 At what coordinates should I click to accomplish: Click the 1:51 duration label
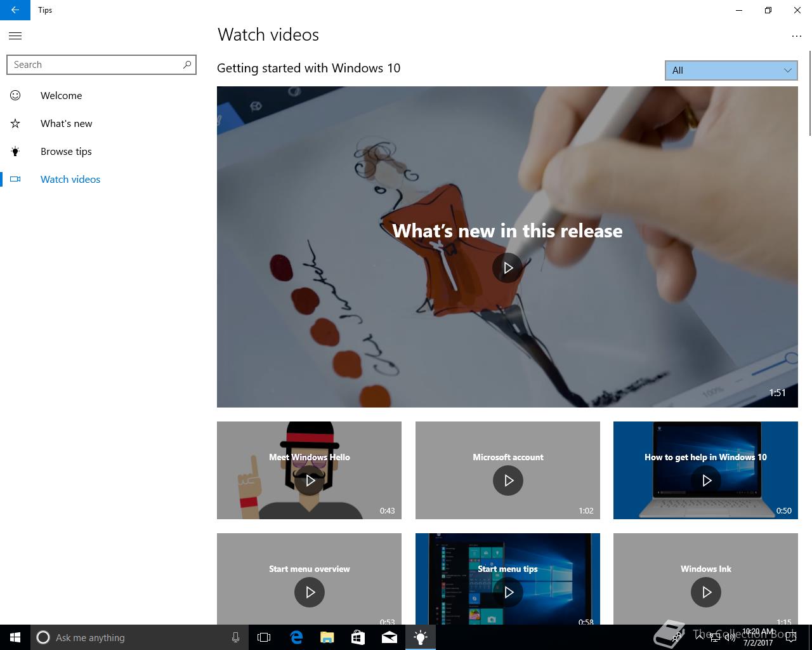778,392
